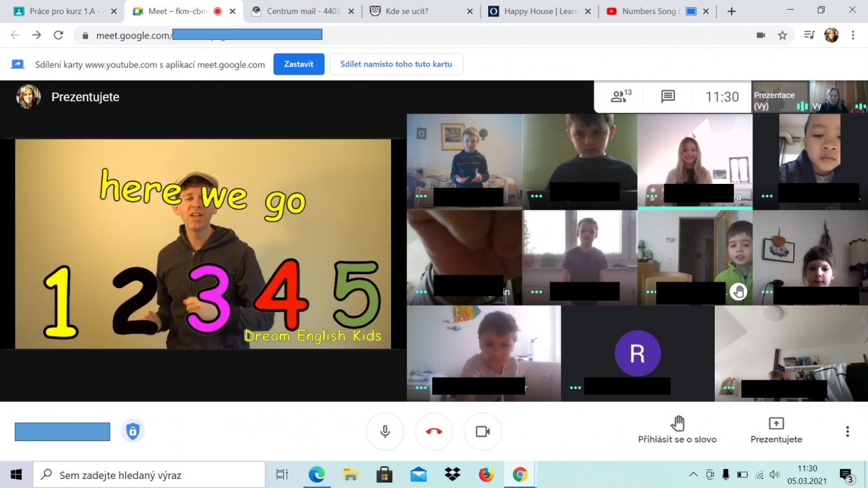Click the Windows search box

click(149, 475)
